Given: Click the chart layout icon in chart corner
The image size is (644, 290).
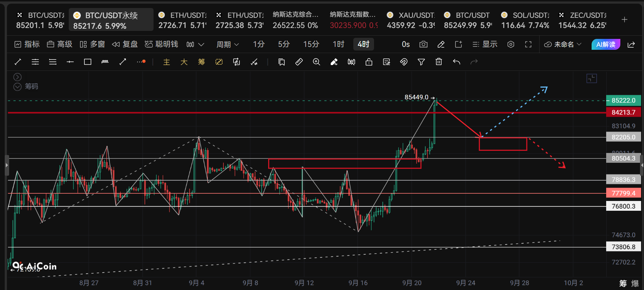Looking at the screenshot, I should [x=592, y=78].
